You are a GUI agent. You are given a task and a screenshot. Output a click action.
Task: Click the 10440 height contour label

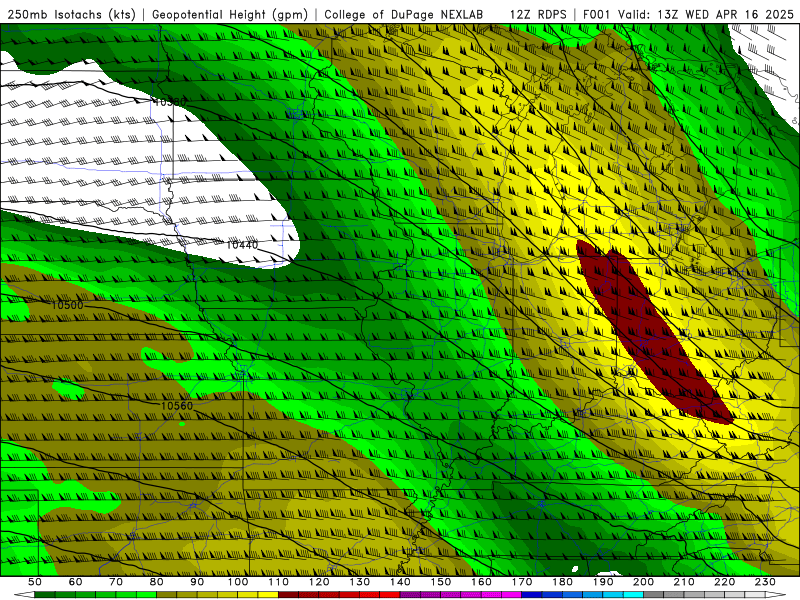click(x=242, y=245)
